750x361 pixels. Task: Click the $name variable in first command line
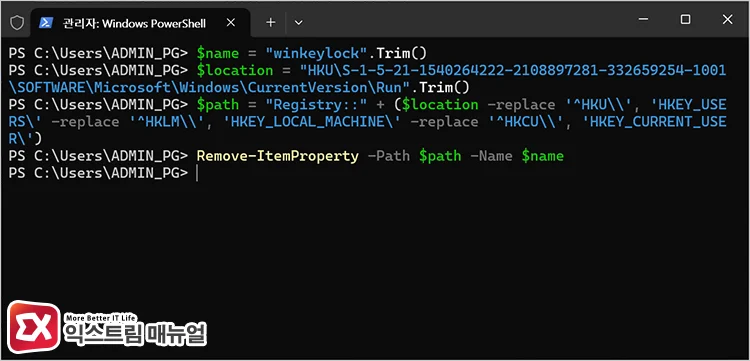pyautogui.click(x=218, y=53)
